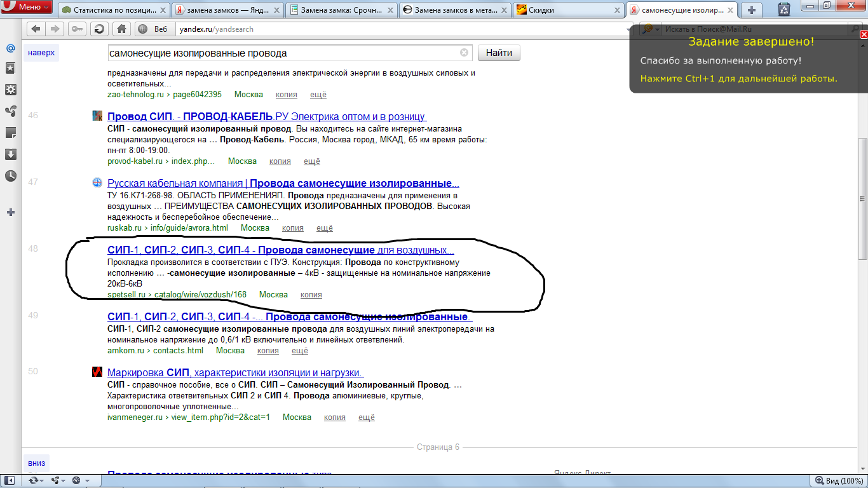Add a panel with sidebar plus

pos(10,212)
